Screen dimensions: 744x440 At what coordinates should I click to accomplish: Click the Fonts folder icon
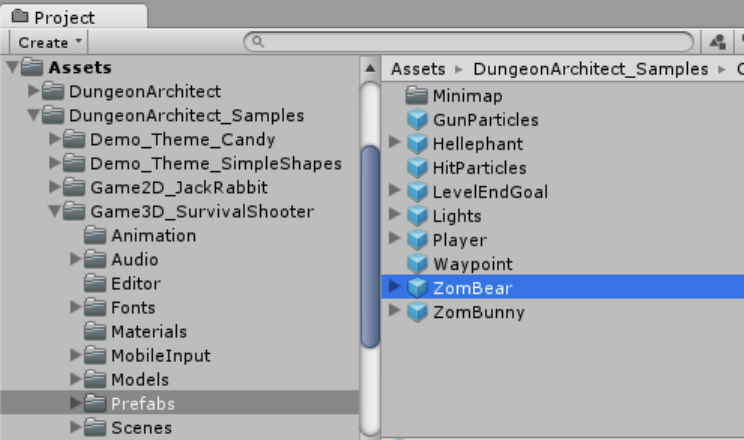point(95,307)
